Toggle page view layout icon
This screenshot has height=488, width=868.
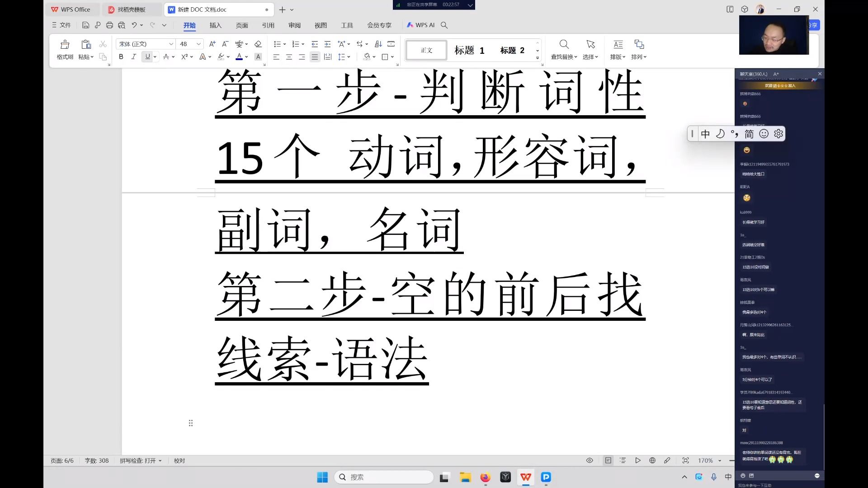(x=608, y=460)
